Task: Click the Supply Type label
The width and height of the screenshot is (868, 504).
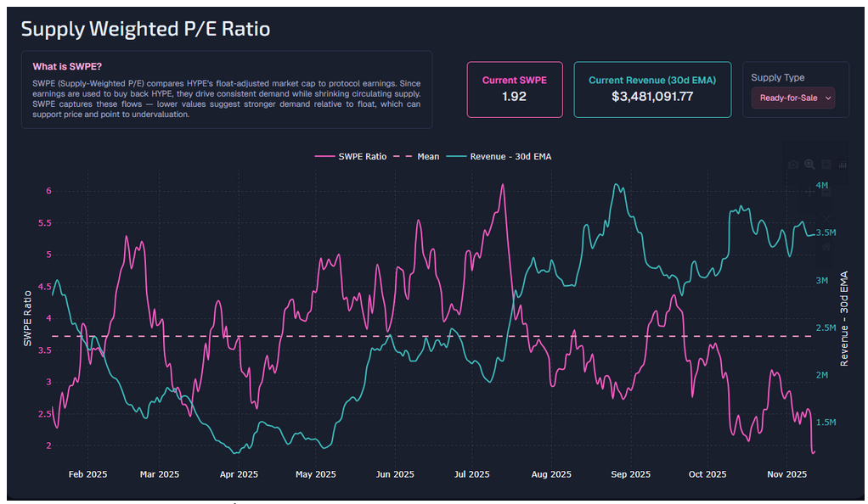Action: click(x=777, y=77)
